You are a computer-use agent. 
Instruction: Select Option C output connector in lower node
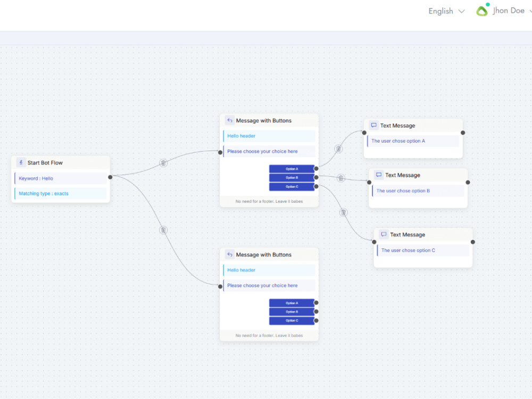click(x=316, y=320)
